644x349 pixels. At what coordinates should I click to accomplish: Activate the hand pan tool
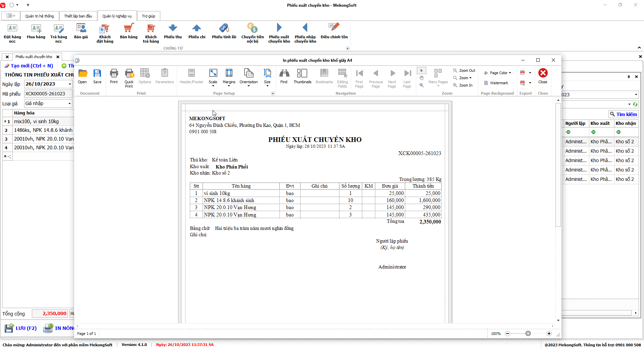422,78
